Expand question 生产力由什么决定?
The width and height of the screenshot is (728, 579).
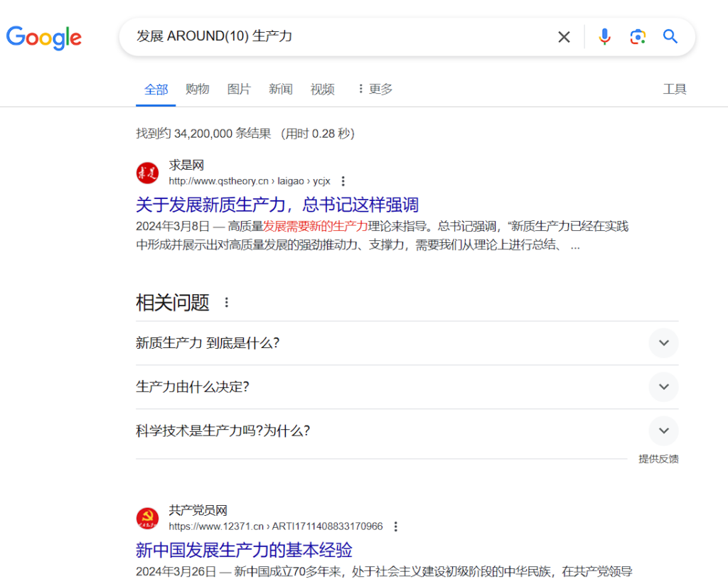[x=407, y=386]
